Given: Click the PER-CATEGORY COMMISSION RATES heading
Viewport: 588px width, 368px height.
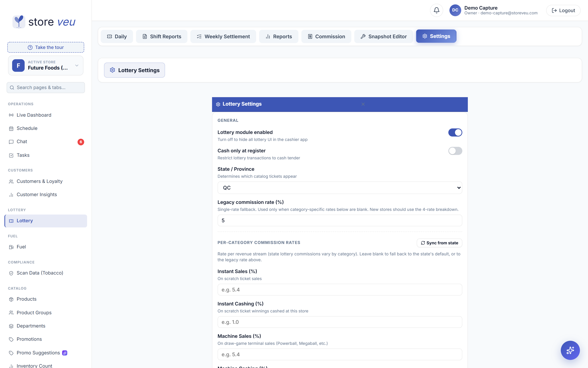Looking at the screenshot, I should click(259, 243).
